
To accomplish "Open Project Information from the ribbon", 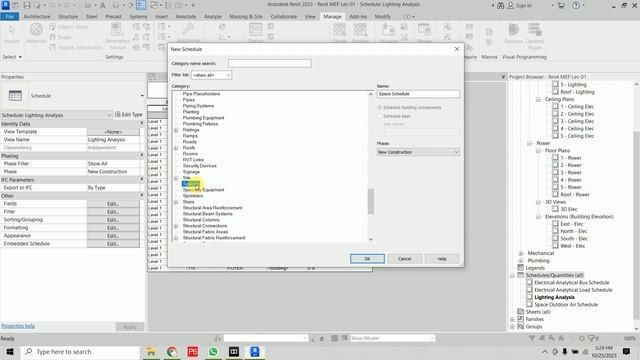I will (x=76, y=47).
